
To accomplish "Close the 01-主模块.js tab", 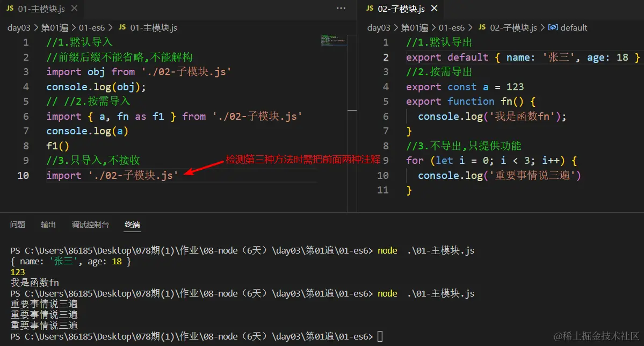I will (x=74, y=8).
